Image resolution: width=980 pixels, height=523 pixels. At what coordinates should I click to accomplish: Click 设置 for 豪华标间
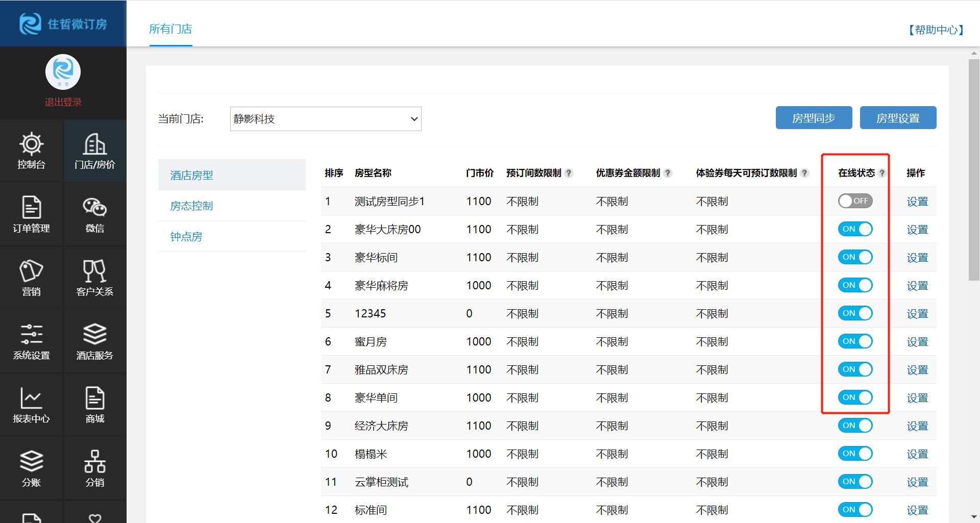click(917, 258)
